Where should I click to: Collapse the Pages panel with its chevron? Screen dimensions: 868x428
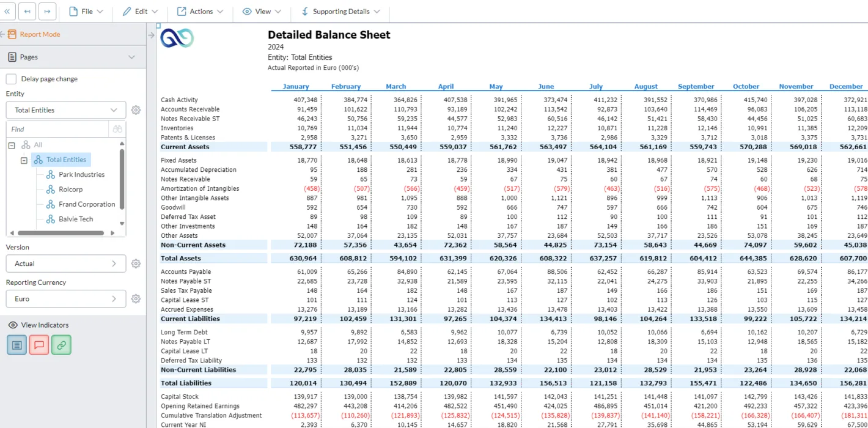point(131,57)
